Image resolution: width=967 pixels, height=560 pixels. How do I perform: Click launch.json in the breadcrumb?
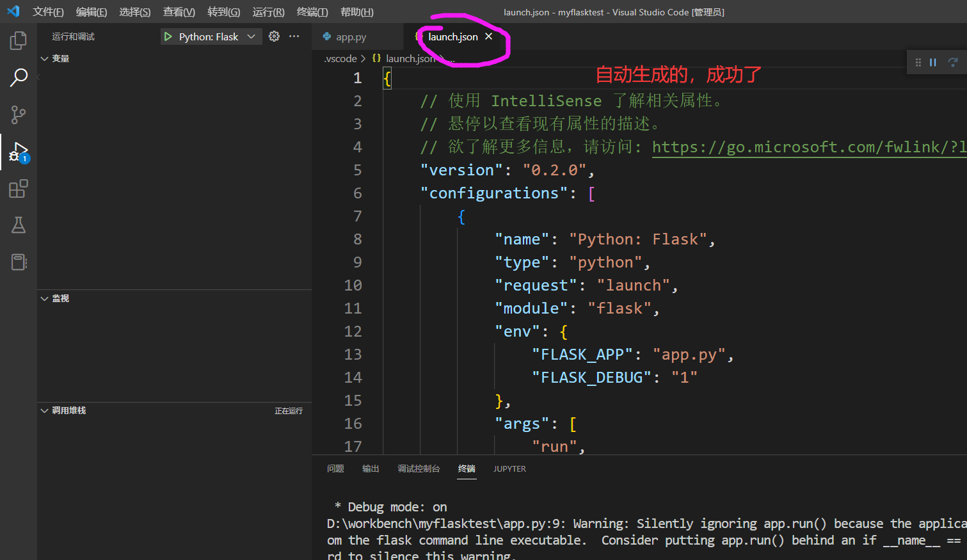pos(410,58)
